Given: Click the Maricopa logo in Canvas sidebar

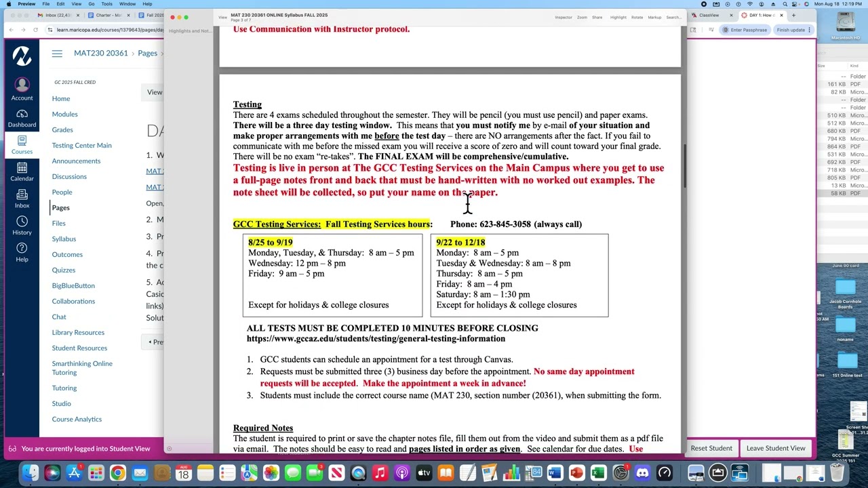Looking at the screenshot, I should (x=22, y=56).
